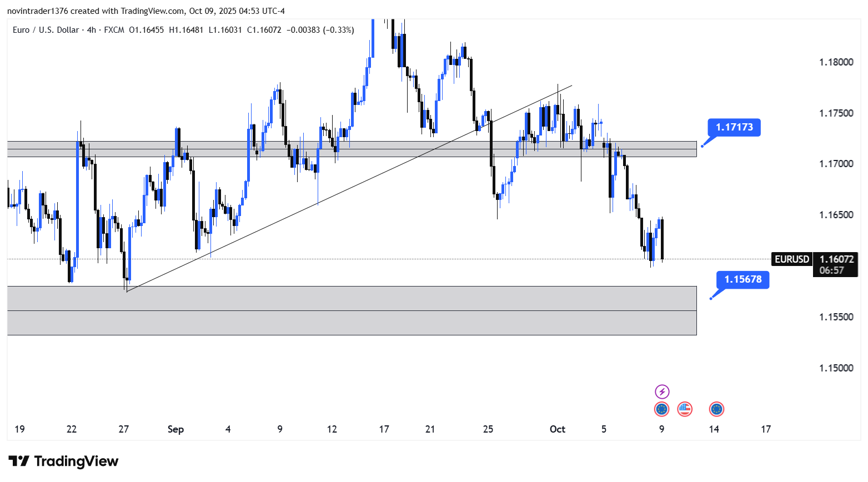
Task: Click the purple lightning bolt event icon
Action: point(662,391)
